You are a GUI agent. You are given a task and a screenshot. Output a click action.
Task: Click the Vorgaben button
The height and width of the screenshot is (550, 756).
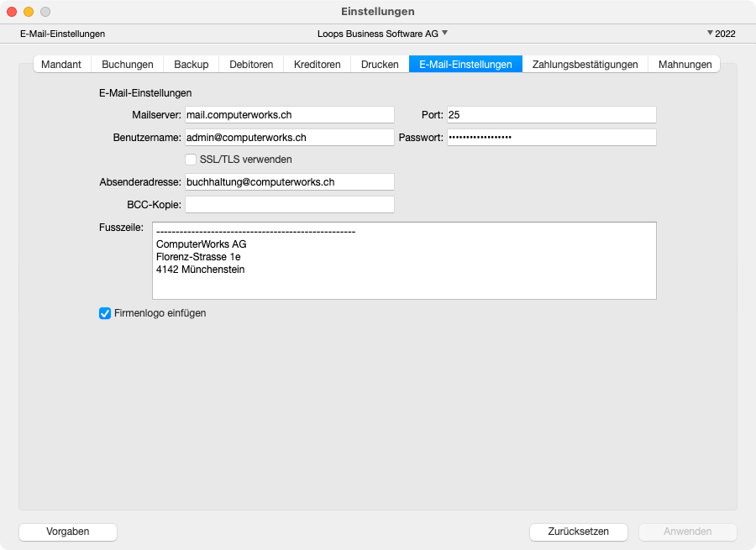click(67, 532)
